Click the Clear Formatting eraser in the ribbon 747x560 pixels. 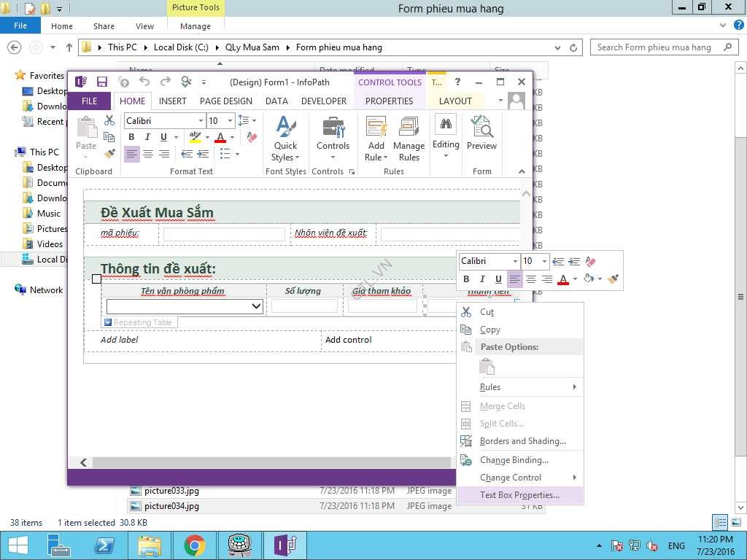(252, 137)
